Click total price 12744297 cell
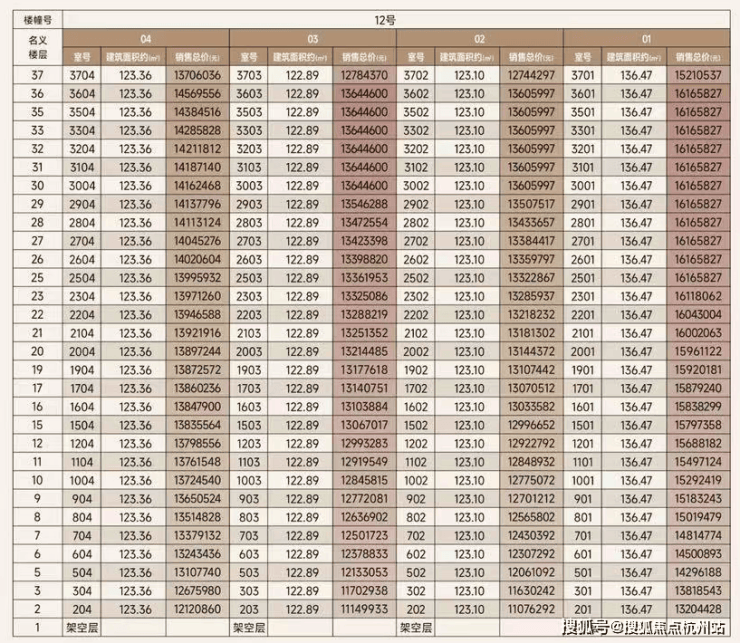The height and width of the screenshot is (643, 740). pyautogui.click(x=531, y=75)
